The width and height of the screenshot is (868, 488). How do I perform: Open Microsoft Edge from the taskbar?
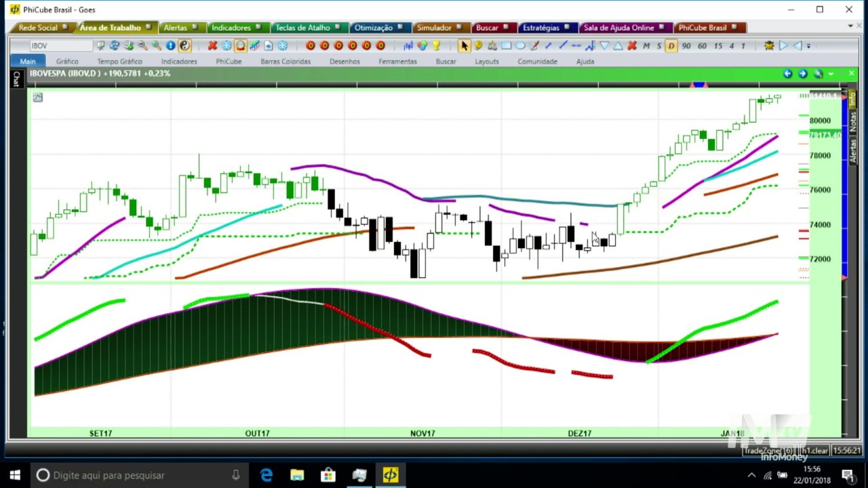tap(267, 475)
